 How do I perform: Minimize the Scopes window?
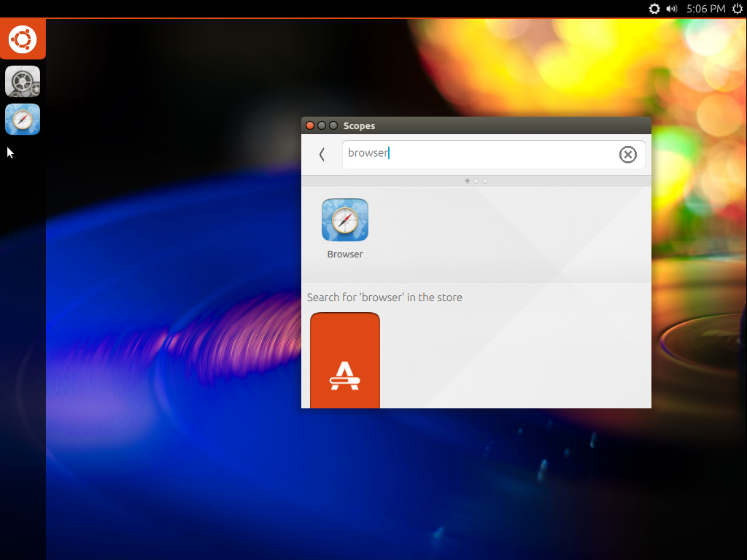[322, 125]
